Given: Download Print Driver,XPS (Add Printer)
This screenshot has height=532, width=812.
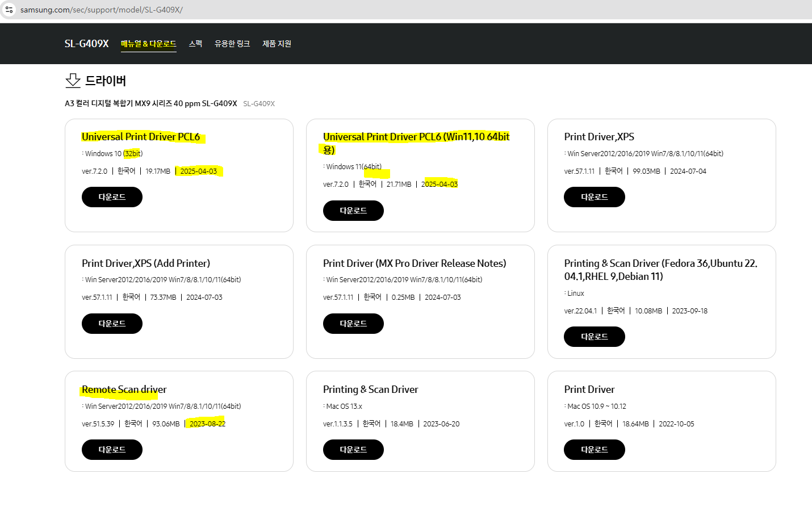Looking at the screenshot, I should click(112, 324).
